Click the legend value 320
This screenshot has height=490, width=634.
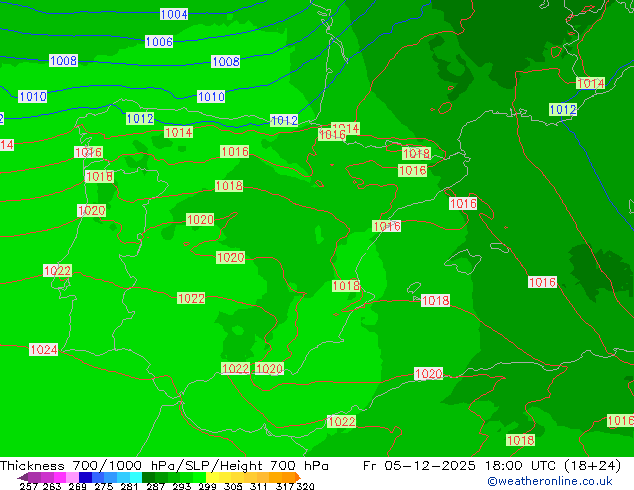click(x=305, y=486)
